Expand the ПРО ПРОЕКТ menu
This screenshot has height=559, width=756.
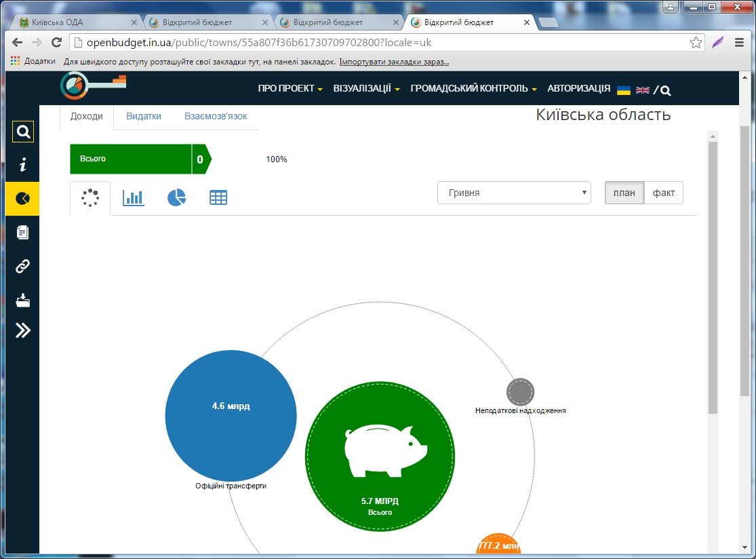tap(290, 88)
